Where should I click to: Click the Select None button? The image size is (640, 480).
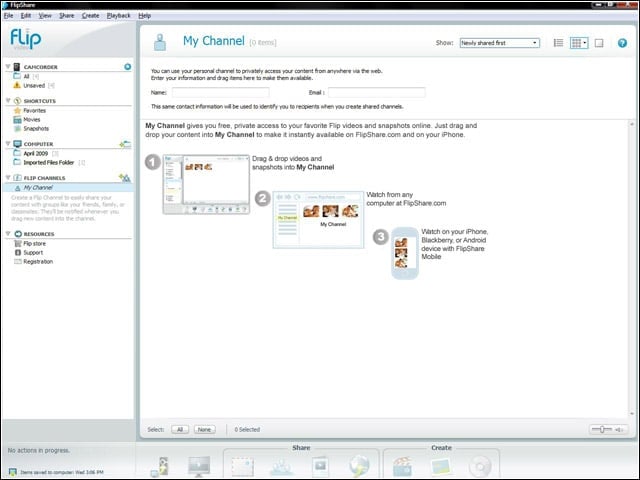coord(204,429)
